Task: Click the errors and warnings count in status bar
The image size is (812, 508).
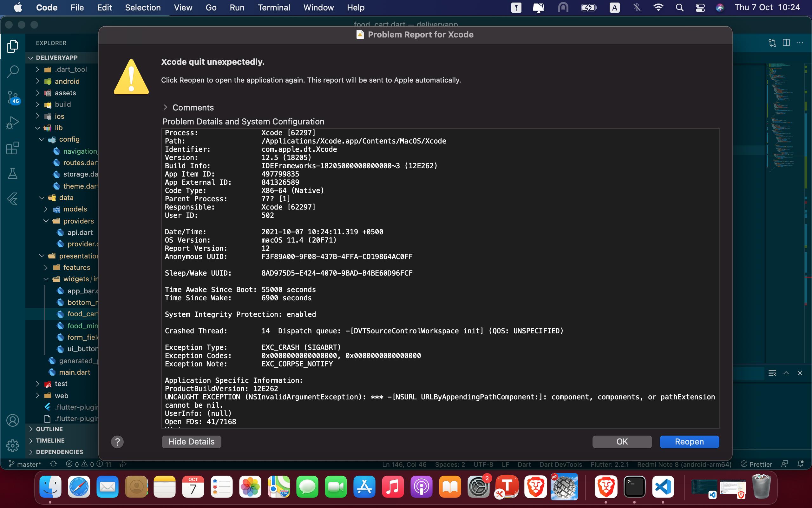Action: (x=88, y=464)
